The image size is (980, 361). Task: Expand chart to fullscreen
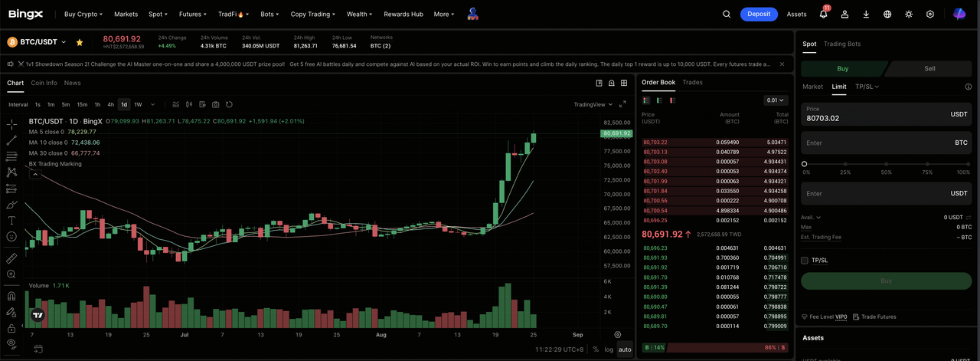tap(622, 104)
